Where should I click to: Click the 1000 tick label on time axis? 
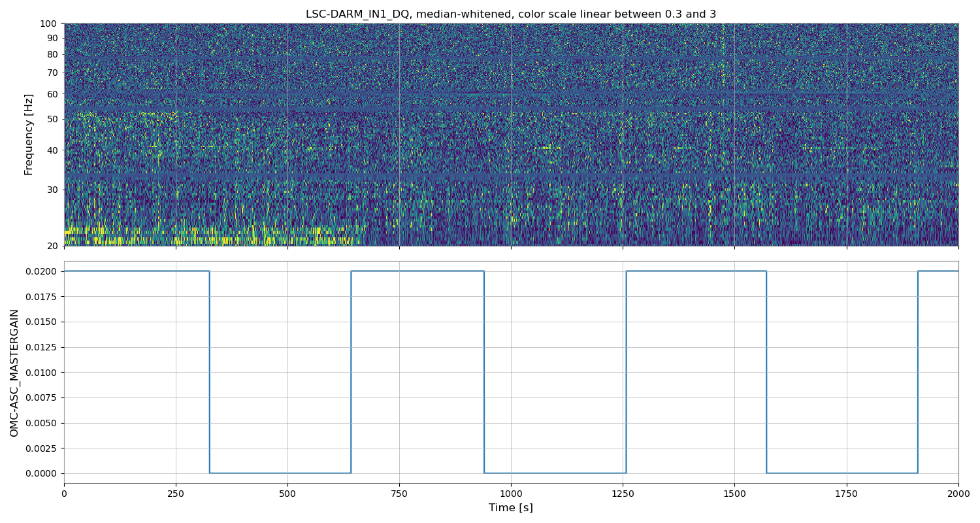[x=510, y=493]
